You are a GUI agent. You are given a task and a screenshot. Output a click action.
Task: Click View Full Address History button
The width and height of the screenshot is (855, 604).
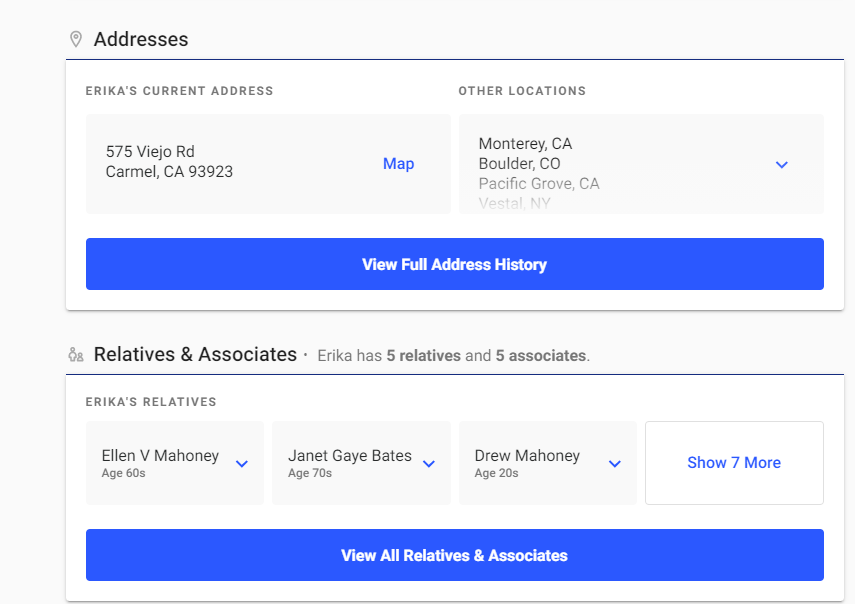click(x=455, y=264)
